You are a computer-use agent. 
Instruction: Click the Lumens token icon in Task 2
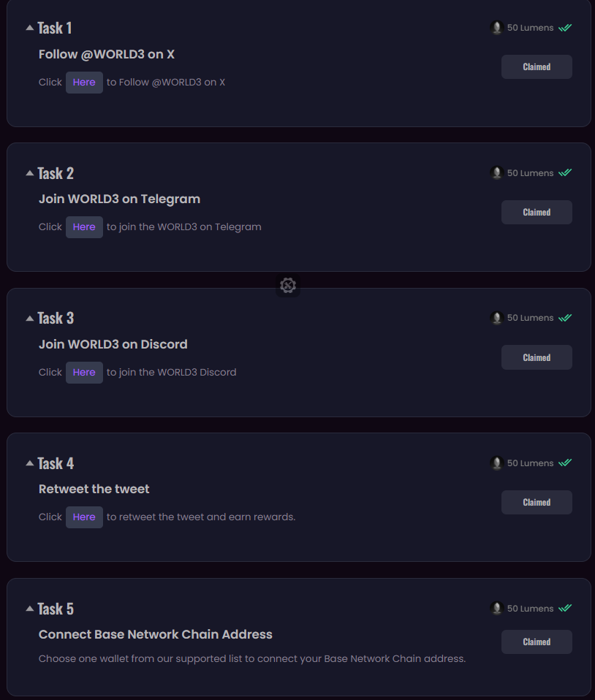click(x=497, y=173)
